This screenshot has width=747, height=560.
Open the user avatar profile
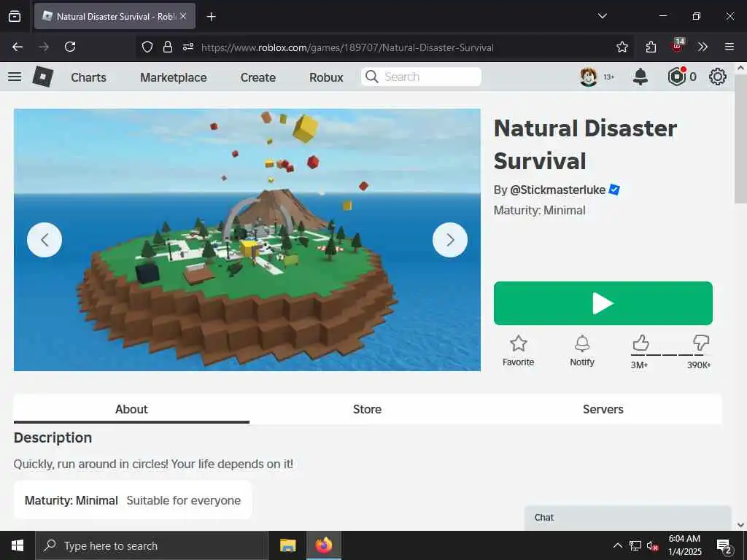[x=589, y=77]
